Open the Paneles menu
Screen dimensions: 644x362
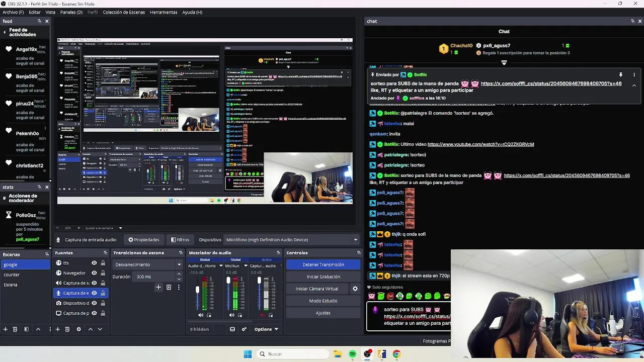(71, 12)
